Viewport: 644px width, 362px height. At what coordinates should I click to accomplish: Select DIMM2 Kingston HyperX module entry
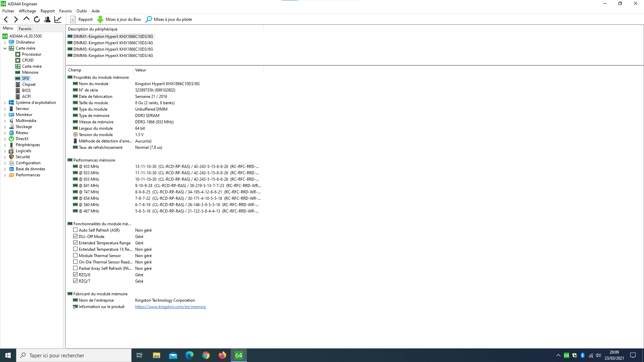[113, 43]
